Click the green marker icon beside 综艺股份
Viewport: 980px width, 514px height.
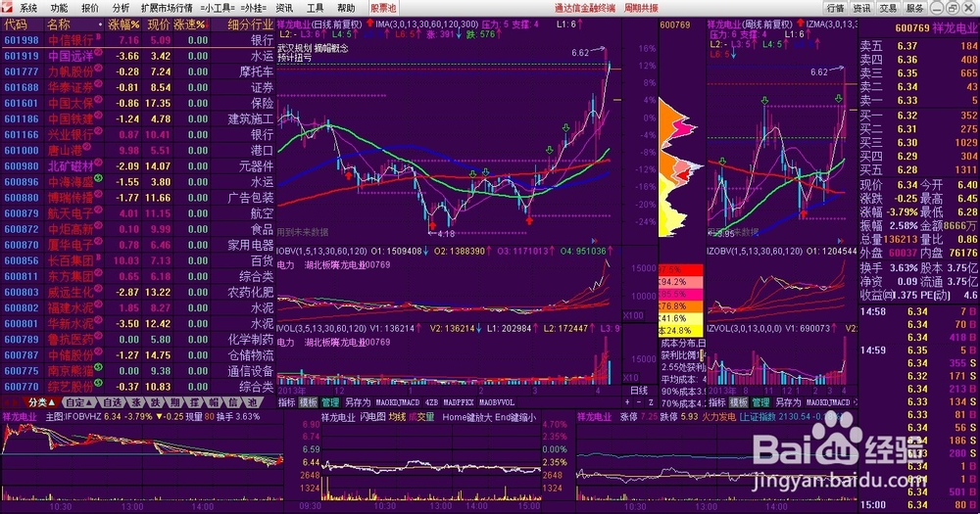pos(98,384)
